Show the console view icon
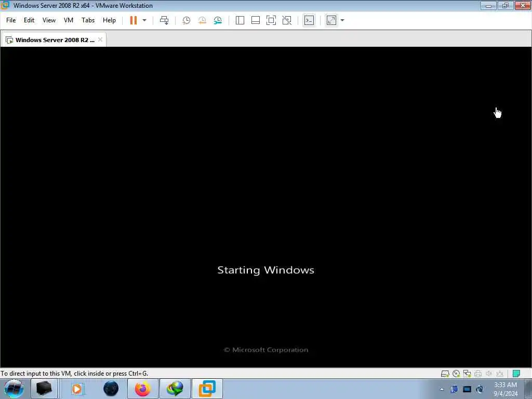The width and height of the screenshot is (532, 399). point(309,20)
